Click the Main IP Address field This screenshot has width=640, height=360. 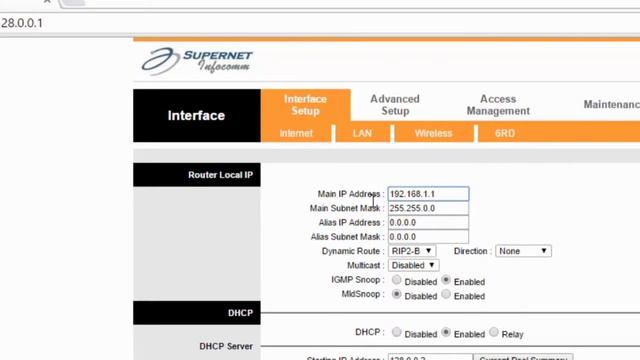click(428, 194)
